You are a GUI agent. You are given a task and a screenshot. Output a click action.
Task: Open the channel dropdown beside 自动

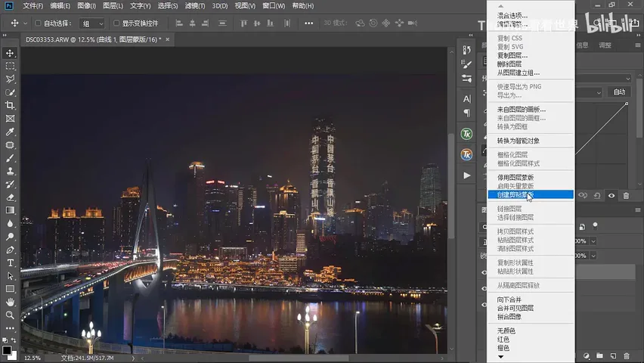pos(599,93)
